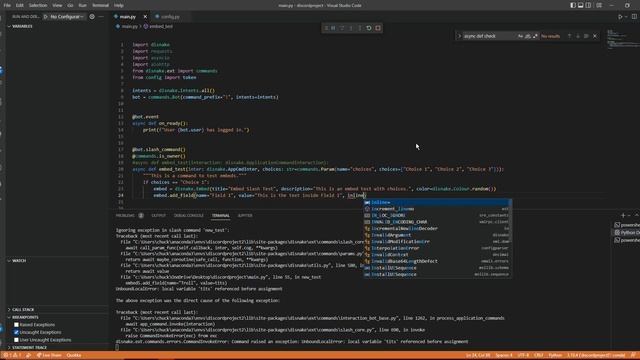Enable the Raised Exceptions breakpoint
This screenshot has width=640, height=360.
16,325
